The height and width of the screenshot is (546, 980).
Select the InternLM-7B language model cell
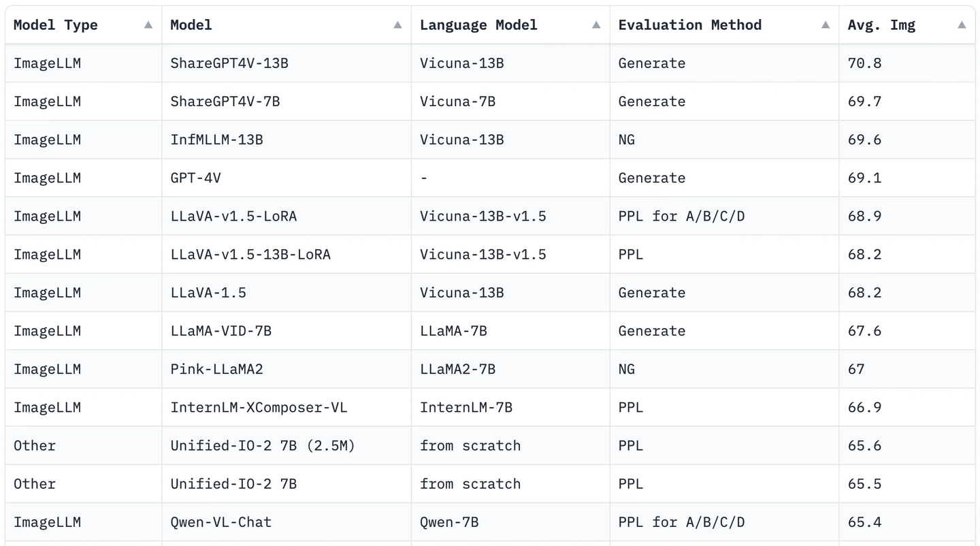click(x=510, y=408)
